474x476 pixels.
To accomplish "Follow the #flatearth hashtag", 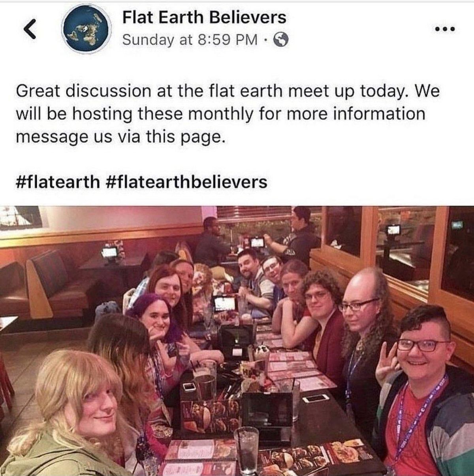I will click(x=58, y=182).
